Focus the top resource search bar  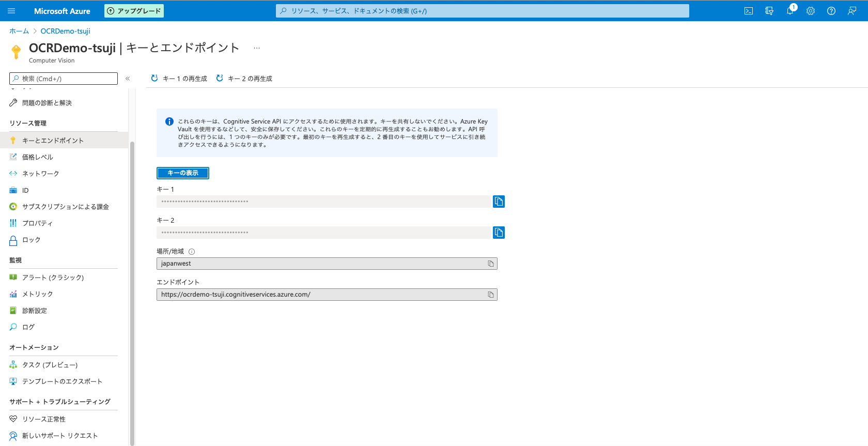click(x=483, y=11)
